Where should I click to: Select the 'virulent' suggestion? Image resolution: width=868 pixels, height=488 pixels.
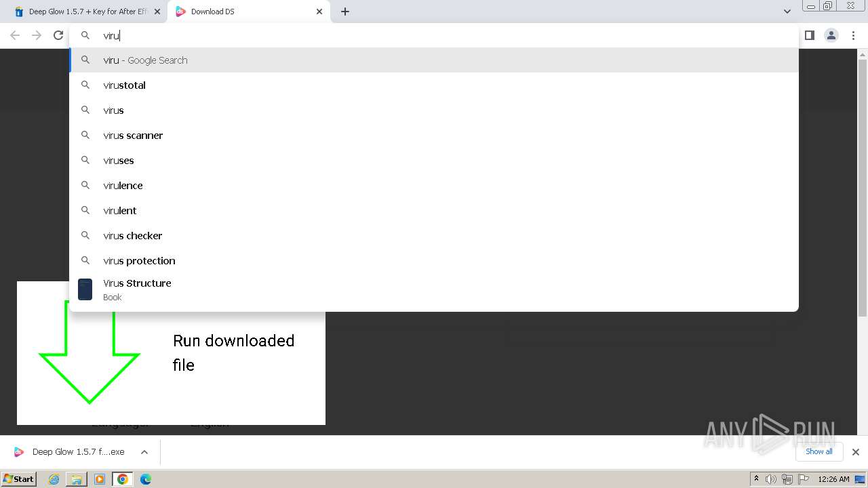(x=434, y=211)
